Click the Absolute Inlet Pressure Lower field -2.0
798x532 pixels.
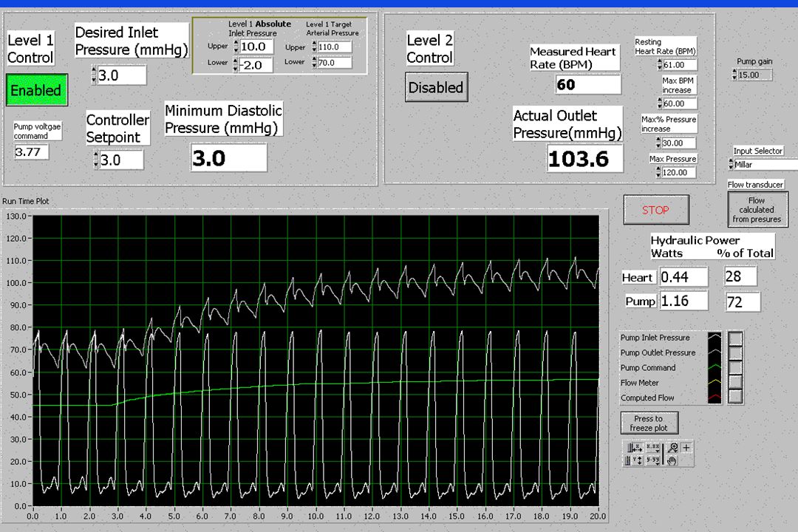click(x=256, y=65)
